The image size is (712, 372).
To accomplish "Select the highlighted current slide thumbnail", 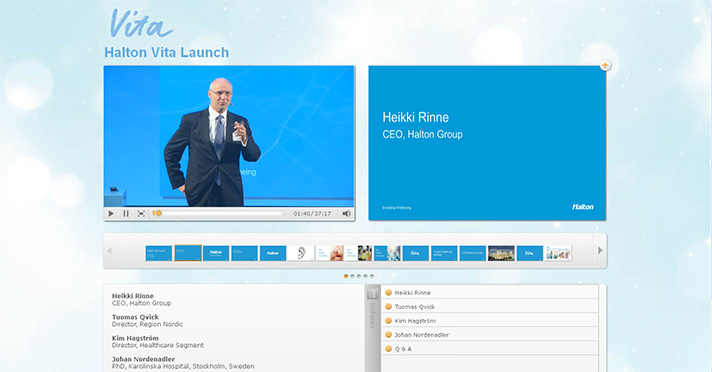I will pyautogui.click(x=188, y=253).
